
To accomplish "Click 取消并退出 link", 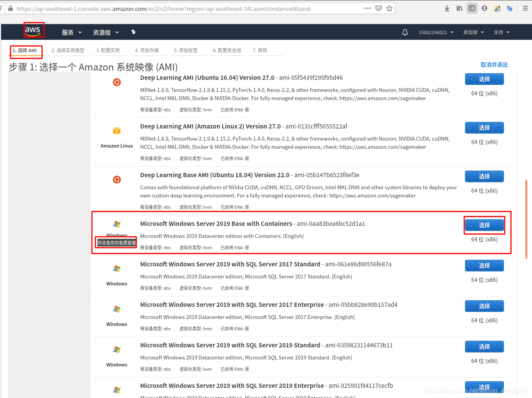I will click(x=494, y=65).
